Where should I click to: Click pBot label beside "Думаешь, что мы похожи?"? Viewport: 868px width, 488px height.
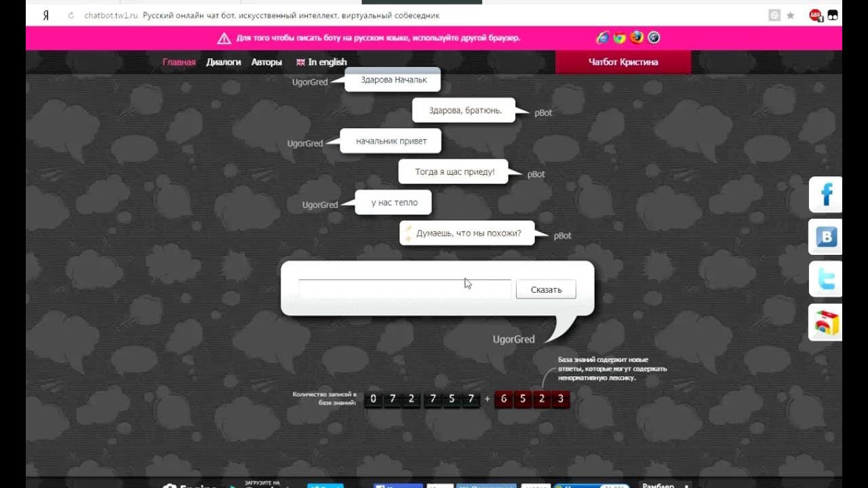tap(563, 236)
